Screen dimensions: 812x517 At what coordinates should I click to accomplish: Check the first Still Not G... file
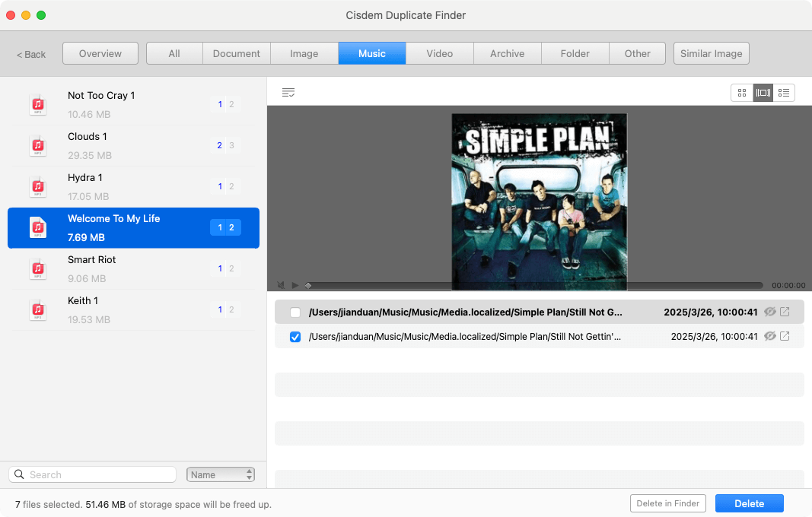pos(295,312)
